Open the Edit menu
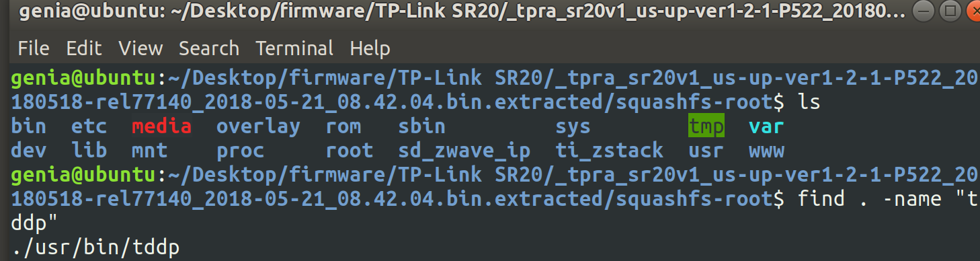This screenshot has height=261, width=980. point(84,48)
